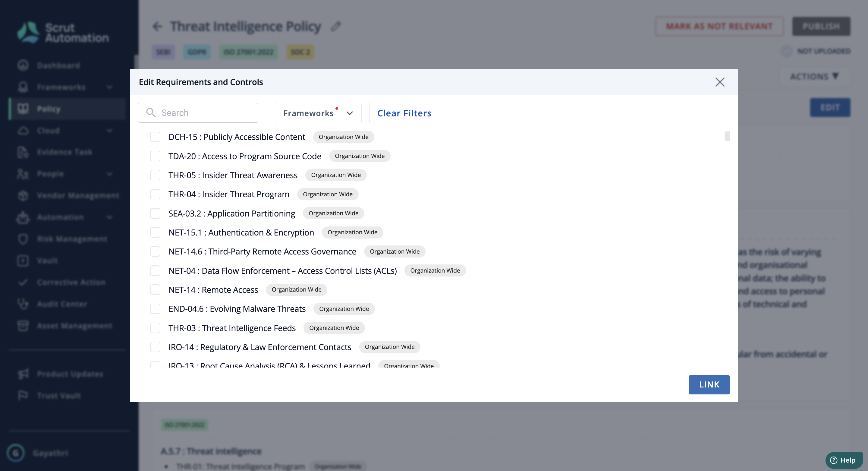Click the Gayathri user avatar
This screenshot has width=868, height=471.
[x=15, y=453]
